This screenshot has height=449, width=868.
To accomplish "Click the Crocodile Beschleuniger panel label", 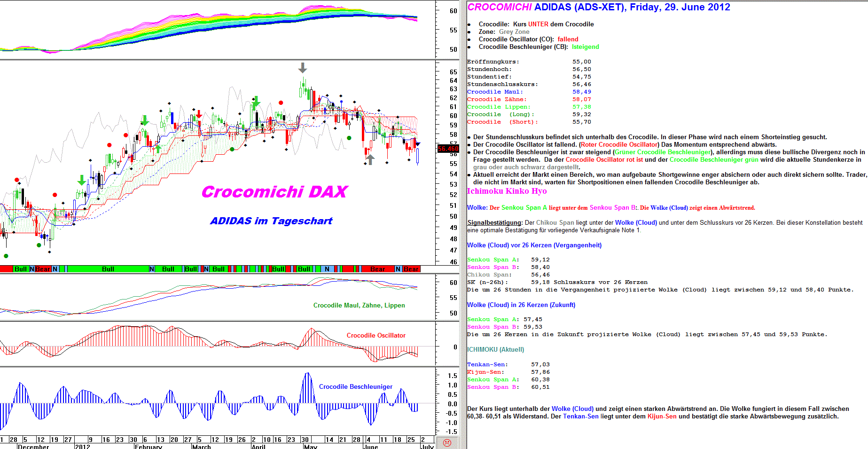I will pyautogui.click(x=356, y=386).
